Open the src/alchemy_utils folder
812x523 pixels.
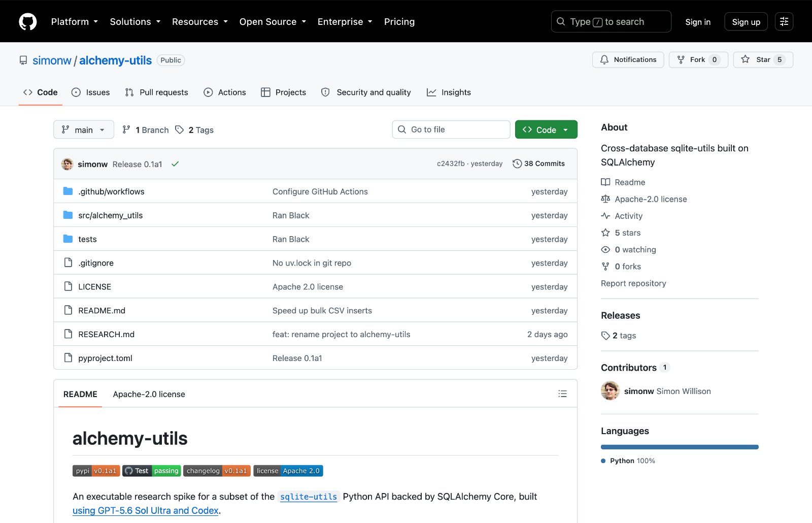pyautogui.click(x=111, y=215)
